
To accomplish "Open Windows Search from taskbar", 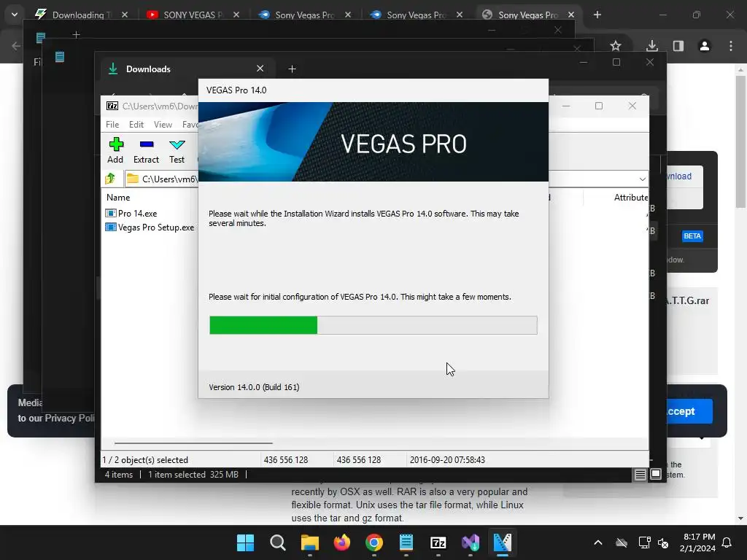I will (x=278, y=542).
